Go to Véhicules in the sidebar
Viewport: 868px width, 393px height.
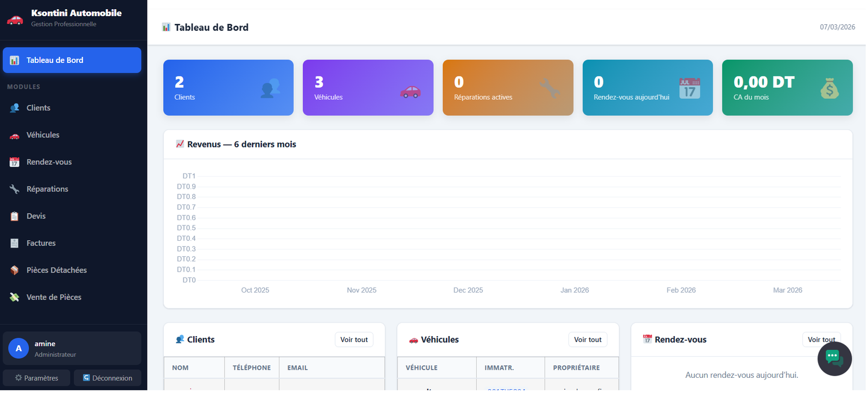pos(43,135)
